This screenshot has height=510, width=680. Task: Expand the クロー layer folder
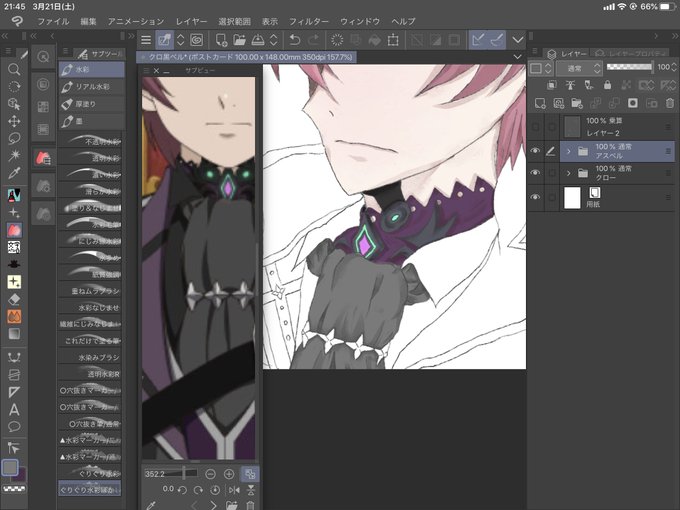[x=569, y=173]
